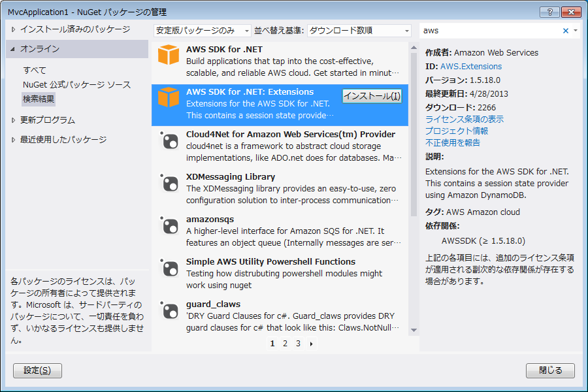Click the AWS SDK for .NET package icon
The height and width of the screenshot is (392, 588).
click(x=169, y=55)
